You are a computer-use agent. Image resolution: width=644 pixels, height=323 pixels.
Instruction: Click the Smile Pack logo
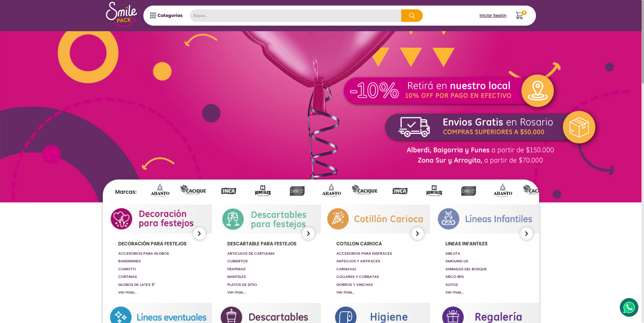click(121, 15)
